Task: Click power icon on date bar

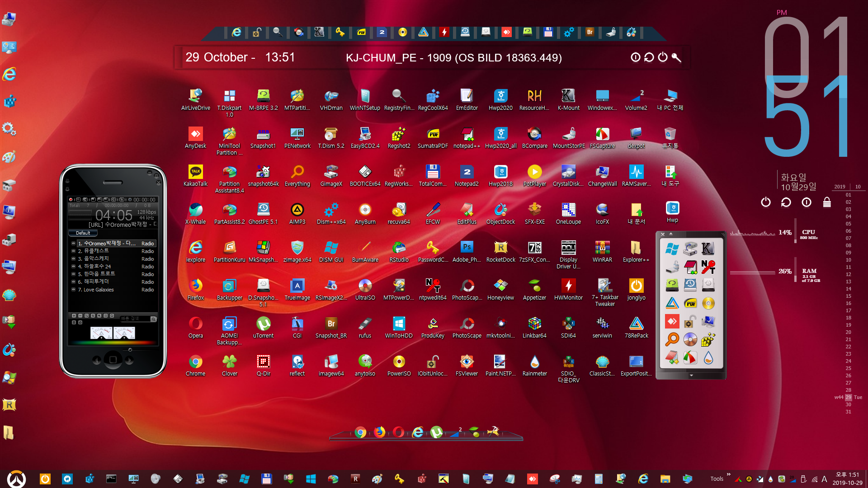Action: [x=663, y=57]
